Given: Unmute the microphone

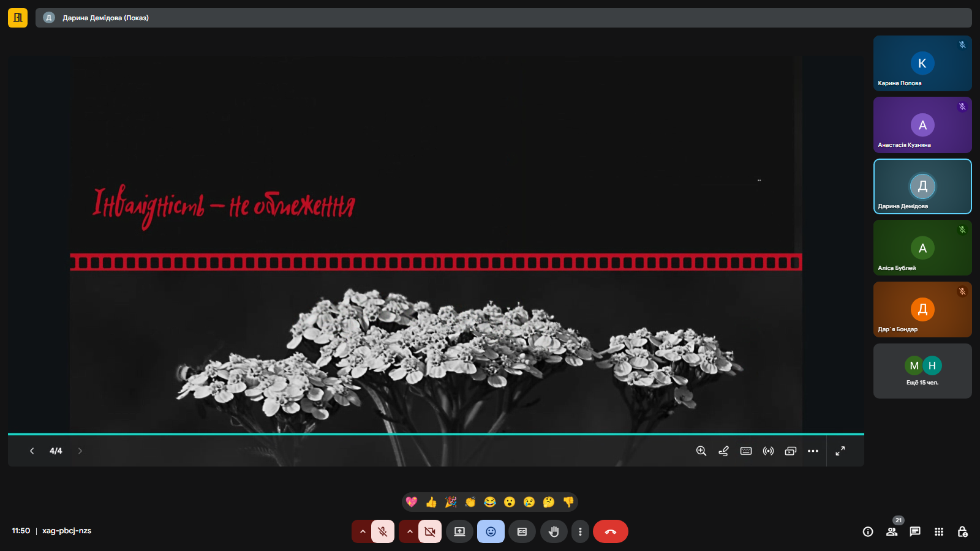Looking at the screenshot, I should (x=383, y=531).
